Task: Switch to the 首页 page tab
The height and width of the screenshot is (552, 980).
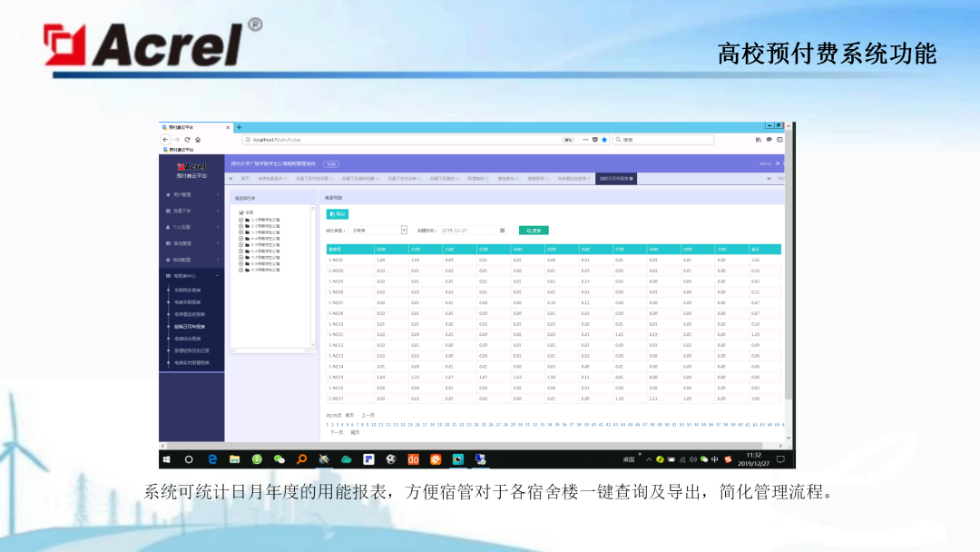Action: [x=245, y=179]
